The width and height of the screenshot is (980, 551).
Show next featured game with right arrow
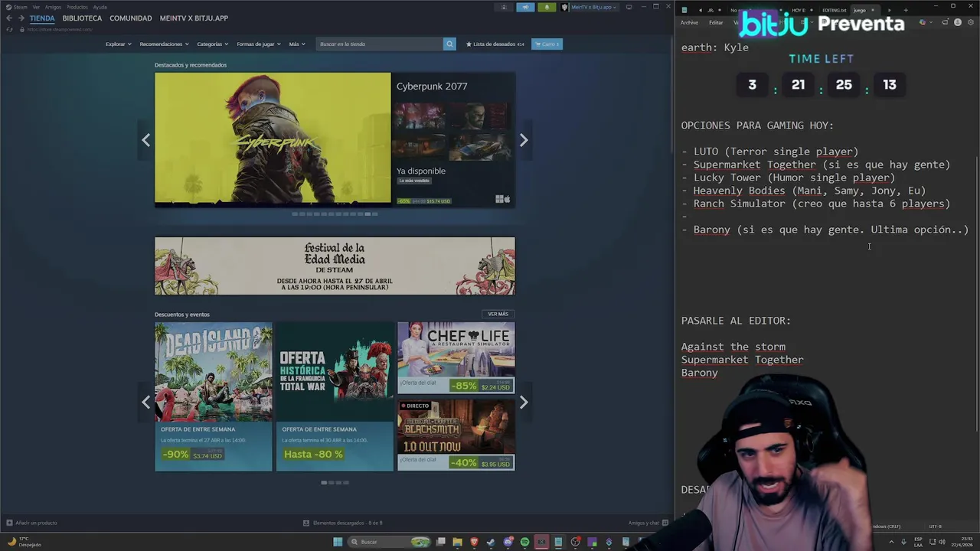click(524, 140)
